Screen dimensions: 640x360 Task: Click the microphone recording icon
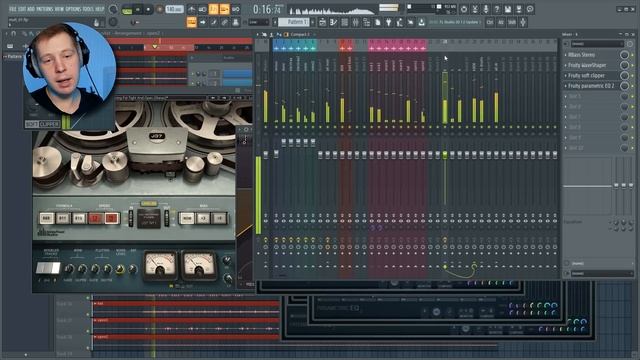[486, 9]
